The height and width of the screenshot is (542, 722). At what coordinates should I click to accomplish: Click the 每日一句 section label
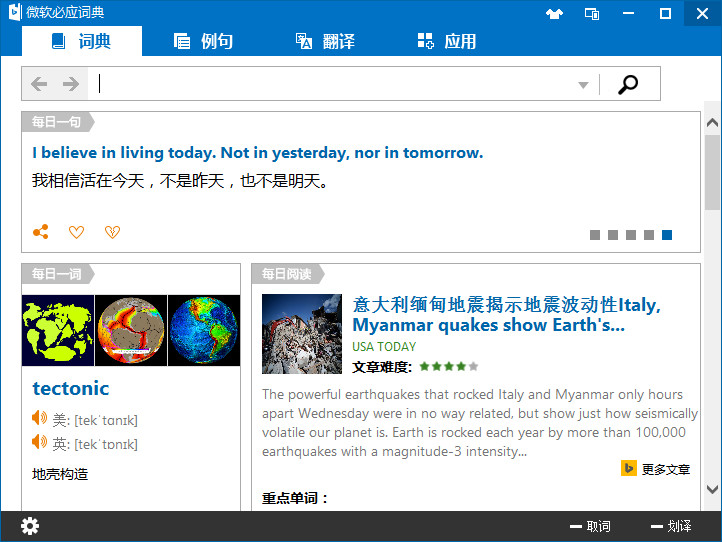point(57,122)
